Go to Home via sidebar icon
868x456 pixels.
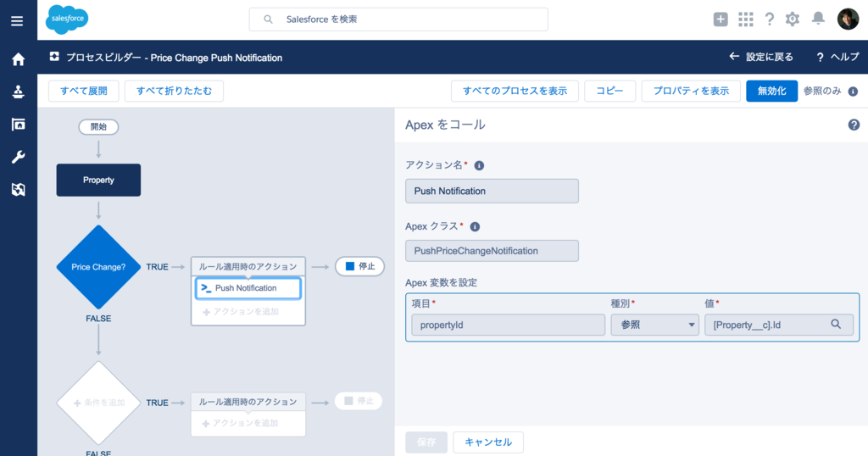[19, 59]
